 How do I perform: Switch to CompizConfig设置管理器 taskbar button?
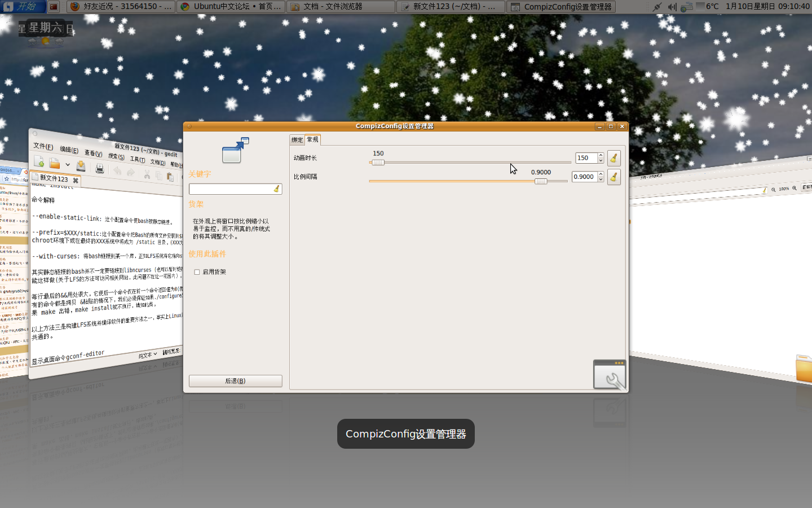[561, 7]
